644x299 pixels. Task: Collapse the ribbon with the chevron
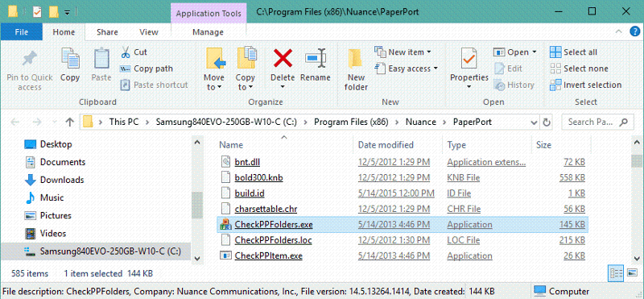(618, 31)
